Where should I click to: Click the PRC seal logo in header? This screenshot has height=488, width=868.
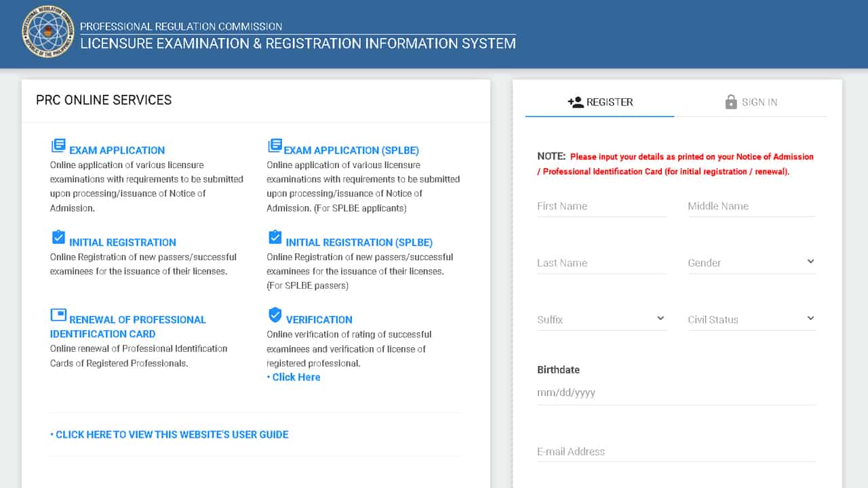[x=47, y=32]
